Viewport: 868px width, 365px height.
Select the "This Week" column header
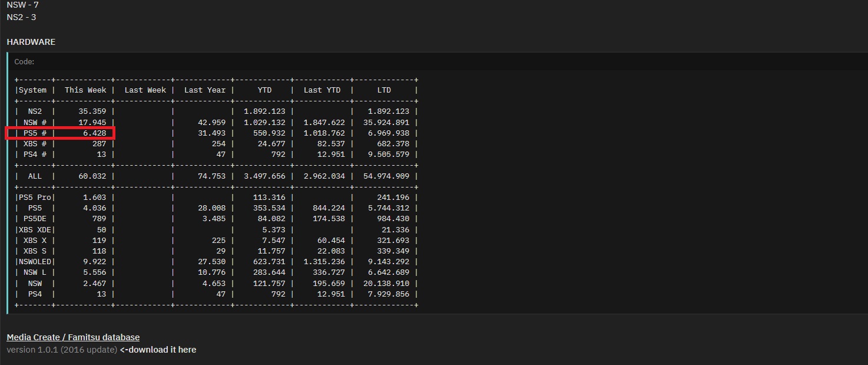pos(85,90)
